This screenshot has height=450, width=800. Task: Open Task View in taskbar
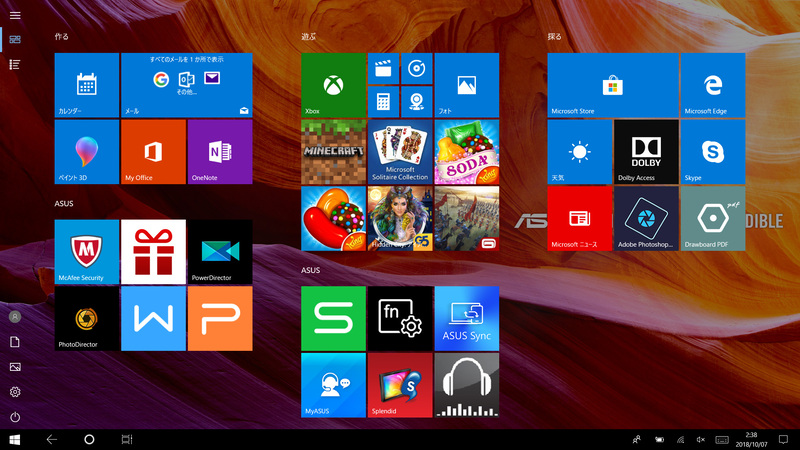pyautogui.click(x=127, y=439)
